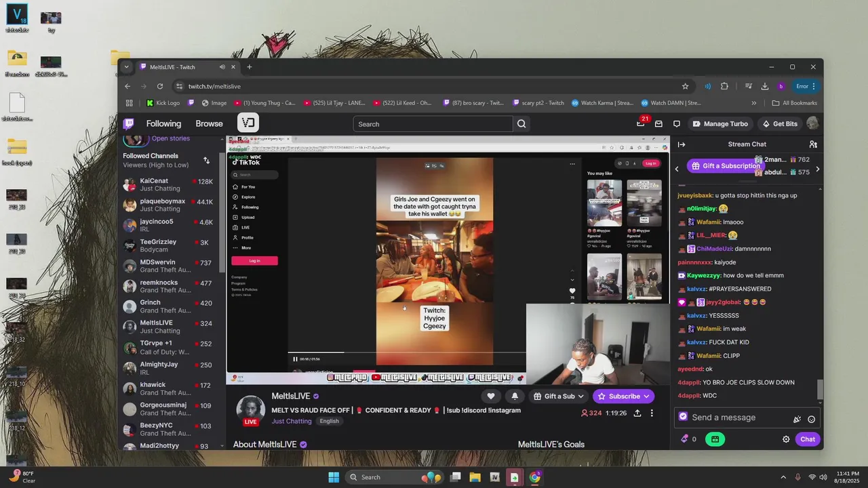The image size is (868, 488).
Task: Send message with the Chat button
Action: (x=807, y=439)
